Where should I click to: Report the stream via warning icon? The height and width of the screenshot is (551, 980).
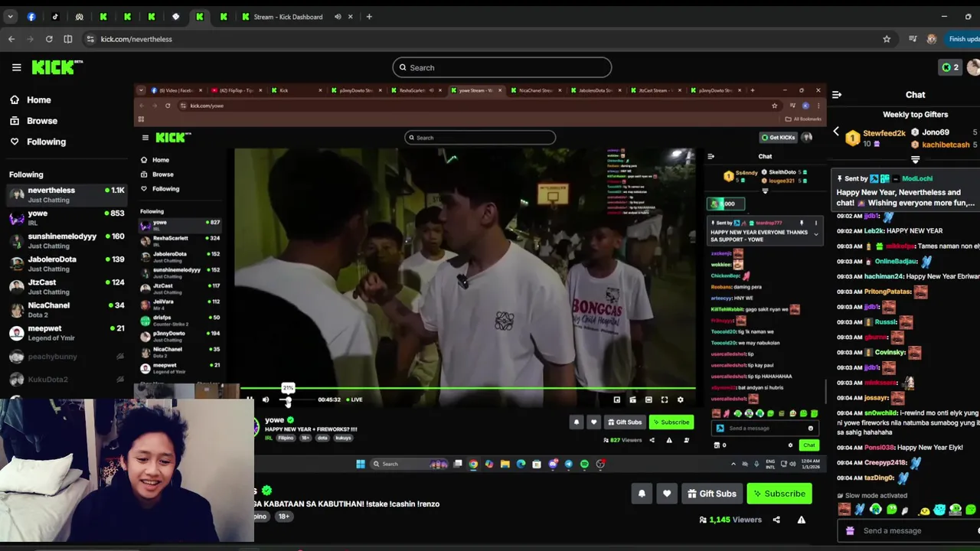coord(802,520)
